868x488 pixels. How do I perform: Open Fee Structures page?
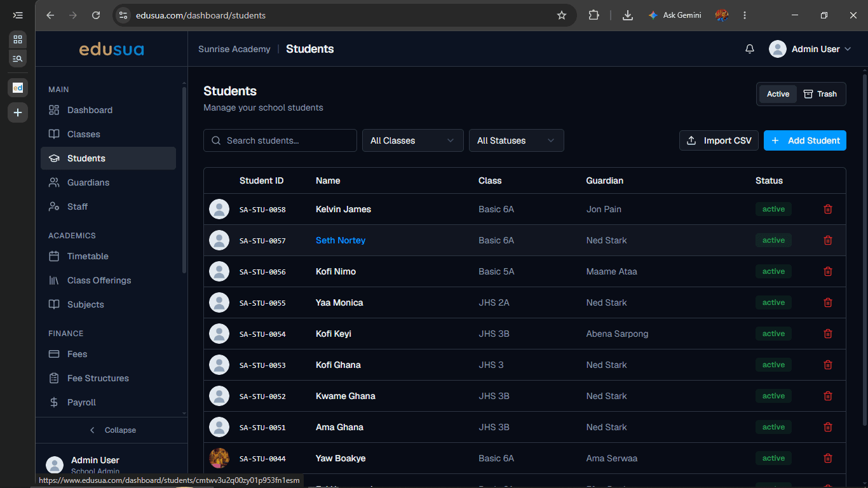(108, 378)
